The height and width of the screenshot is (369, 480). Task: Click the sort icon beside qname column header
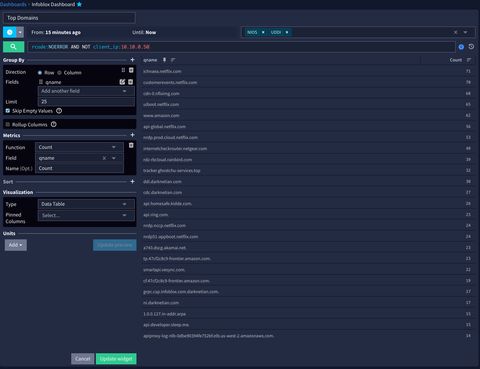173,60
